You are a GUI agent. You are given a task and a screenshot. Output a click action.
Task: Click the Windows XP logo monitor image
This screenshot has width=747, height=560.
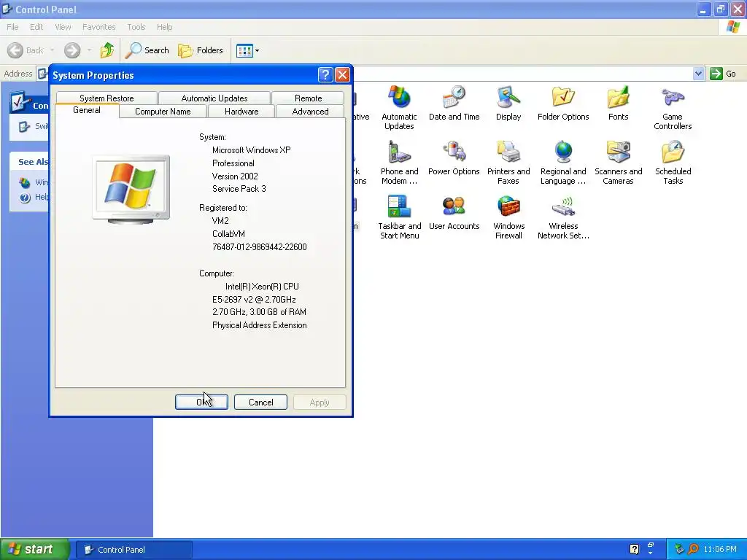(x=131, y=189)
